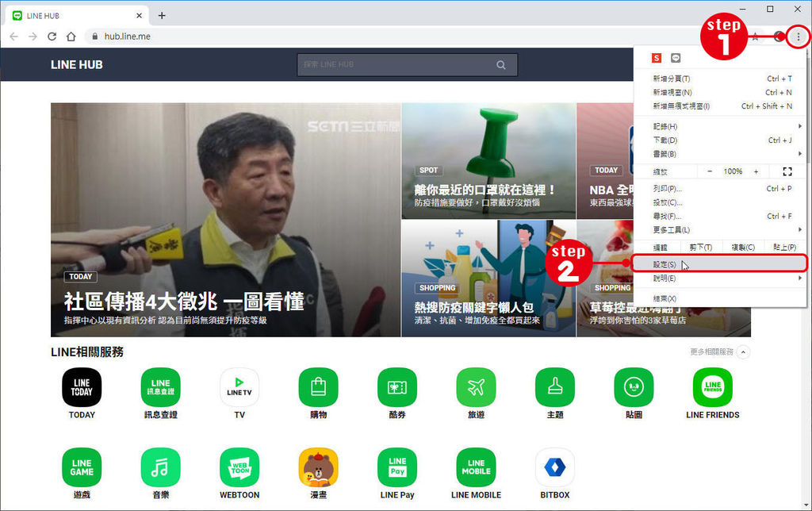The image size is (812, 511).
Task: Expand the 書籤(B) submenu
Action: click(x=719, y=154)
